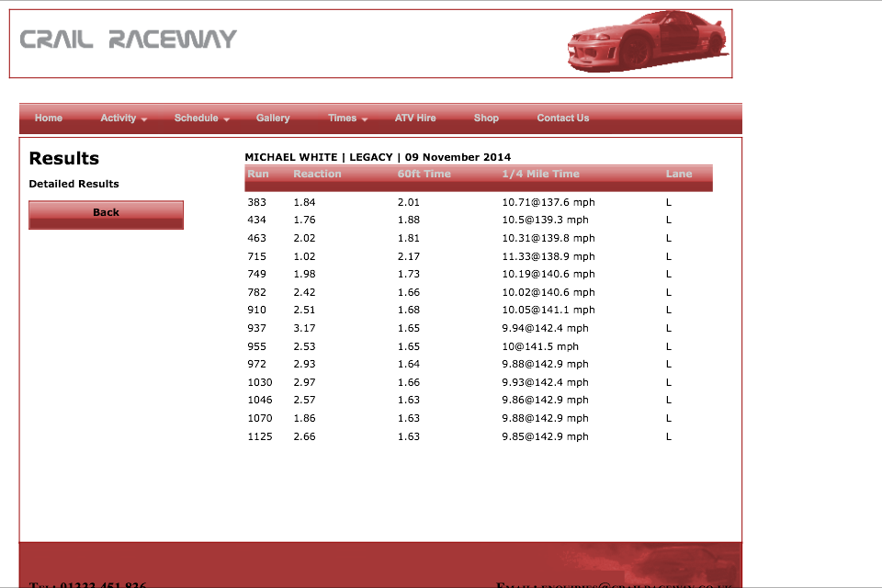Click quarter mile 9.93@142.4 mph
The image size is (882, 588).
point(545,382)
